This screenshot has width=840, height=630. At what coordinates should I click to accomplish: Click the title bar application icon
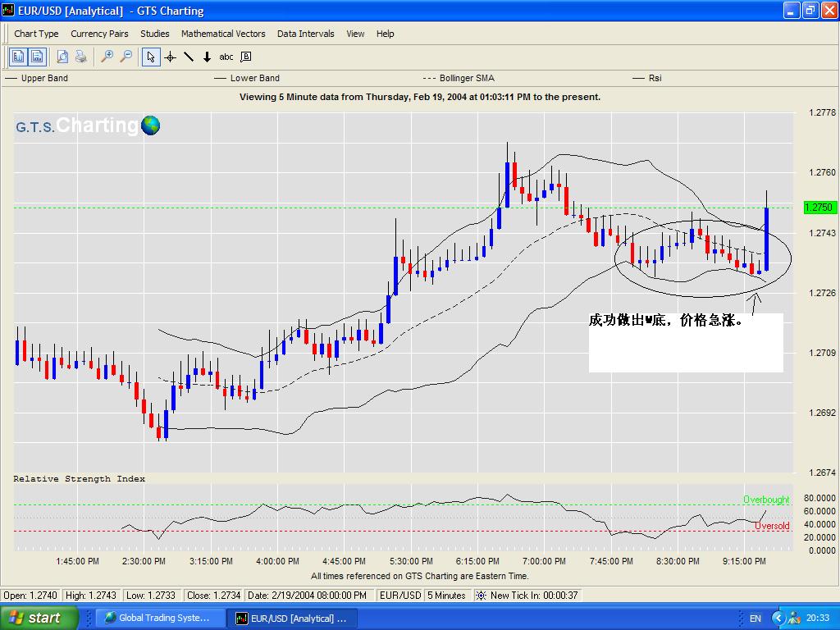point(8,10)
